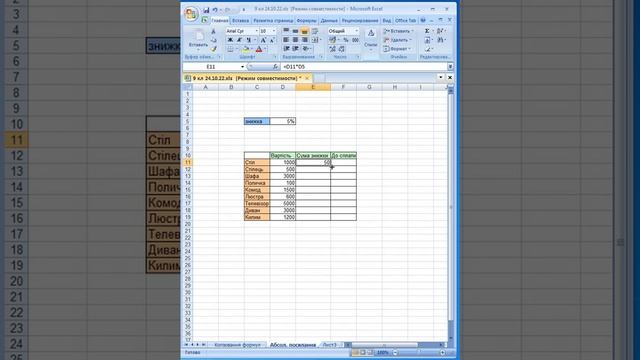Viewport: 640px width, 360px height.
Task: Align cell text right
Action: point(304,40)
